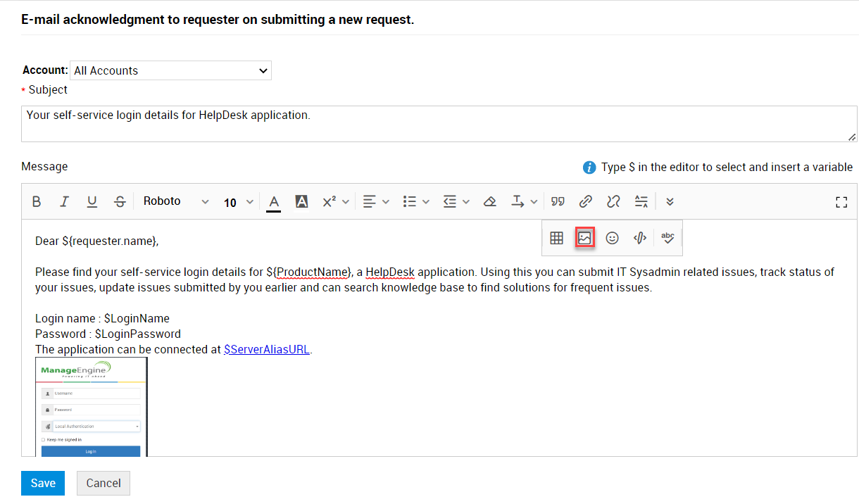Apply underline formatting
This screenshot has height=504, width=859.
(x=92, y=202)
